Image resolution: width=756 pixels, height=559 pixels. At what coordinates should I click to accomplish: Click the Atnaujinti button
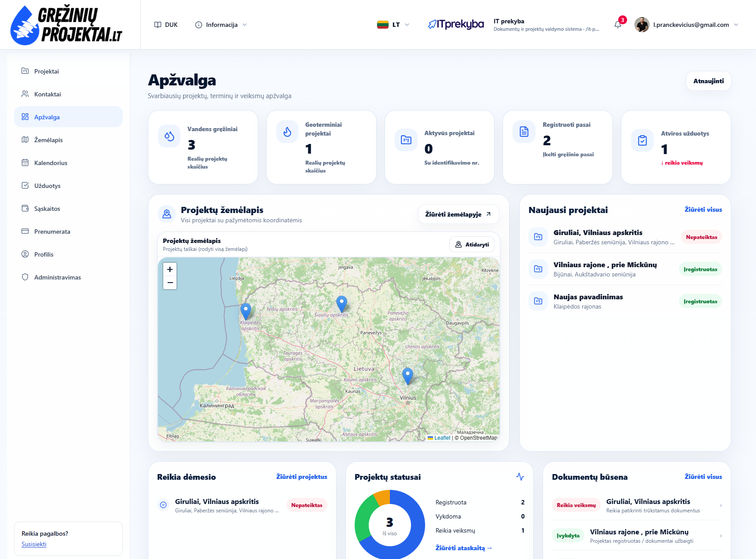point(708,81)
